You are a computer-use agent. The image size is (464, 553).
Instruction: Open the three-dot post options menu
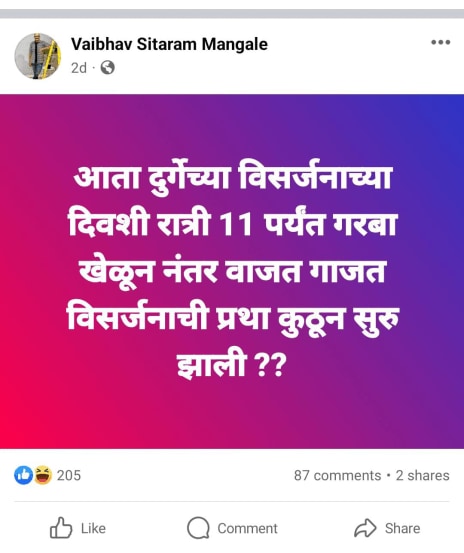pyautogui.click(x=440, y=42)
